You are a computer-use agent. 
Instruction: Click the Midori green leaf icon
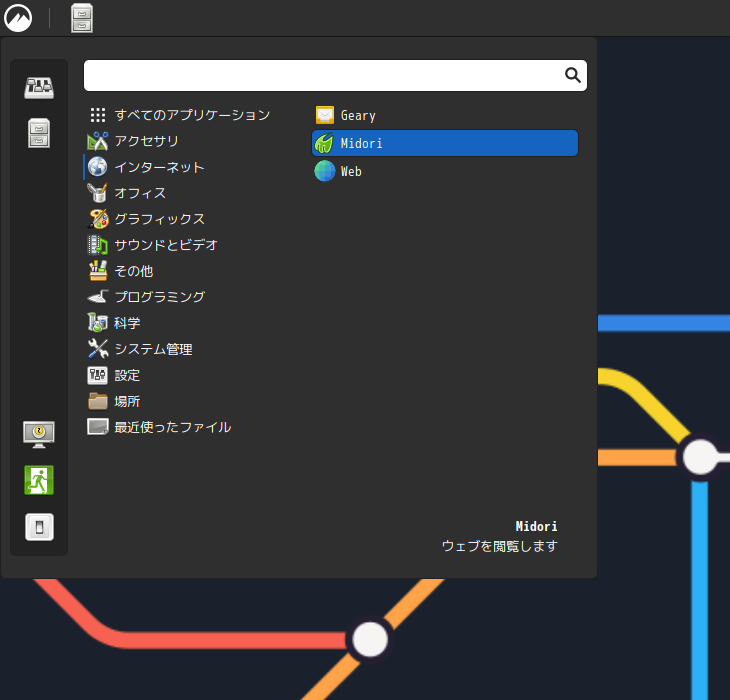click(324, 143)
